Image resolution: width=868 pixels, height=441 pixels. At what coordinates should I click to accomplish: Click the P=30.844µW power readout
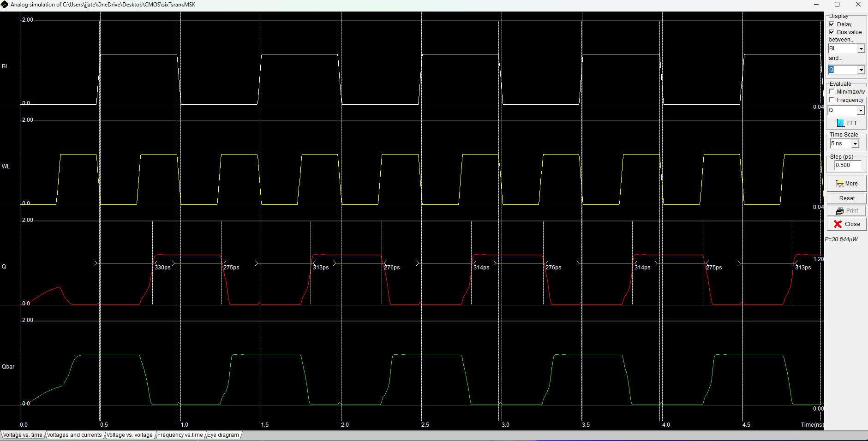[x=841, y=239]
